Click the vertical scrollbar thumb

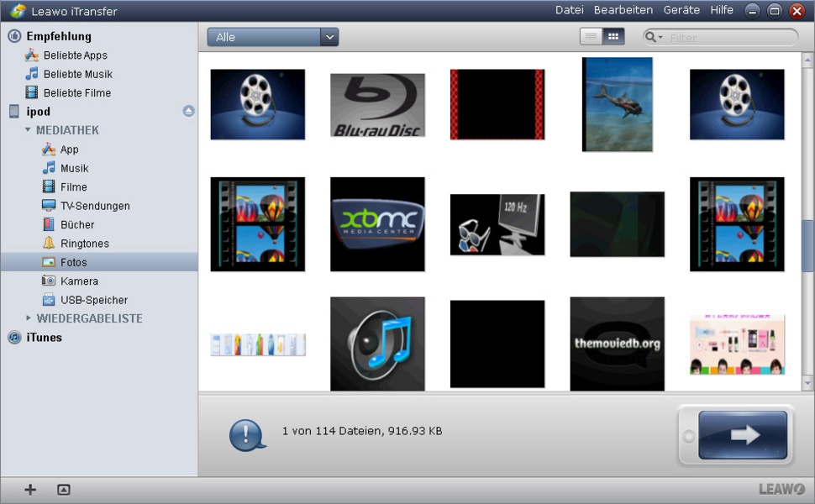(x=807, y=246)
